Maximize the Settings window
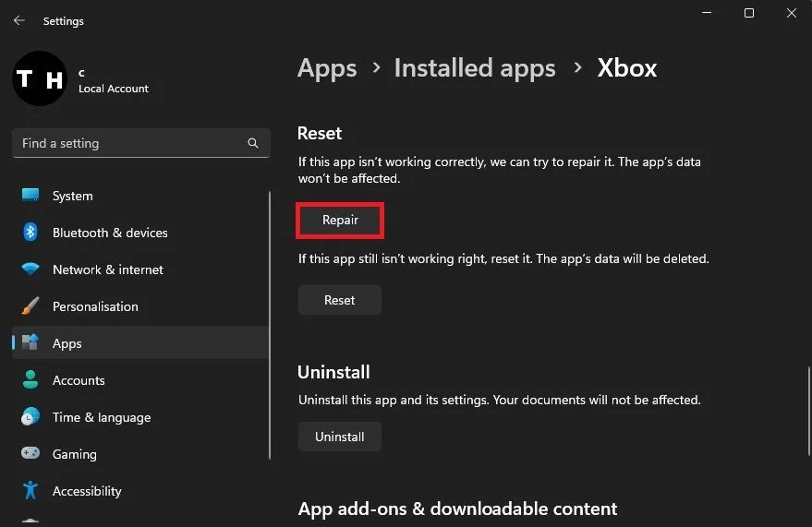The width and height of the screenshot is (812, 527). [x=749, y=12]
